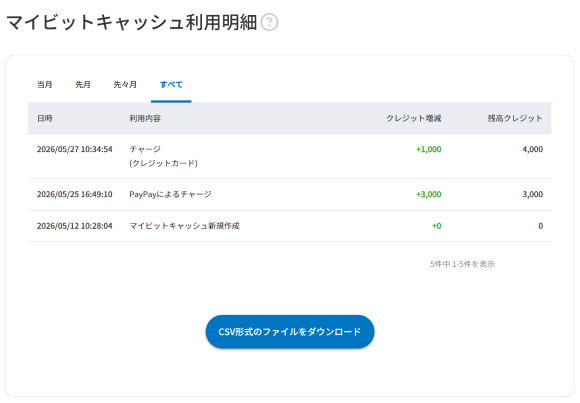Click the 0 balance in 新規作成 row

541,226
